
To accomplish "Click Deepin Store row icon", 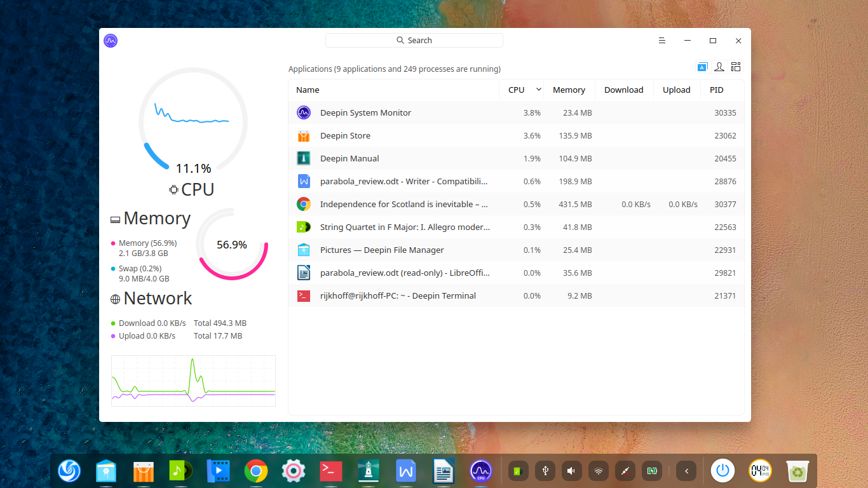I will (304, 135).
